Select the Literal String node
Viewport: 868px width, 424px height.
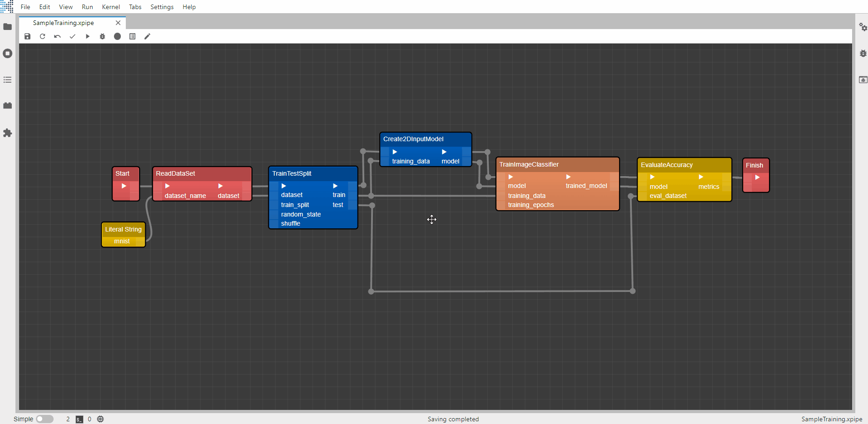tap(124, 229)
